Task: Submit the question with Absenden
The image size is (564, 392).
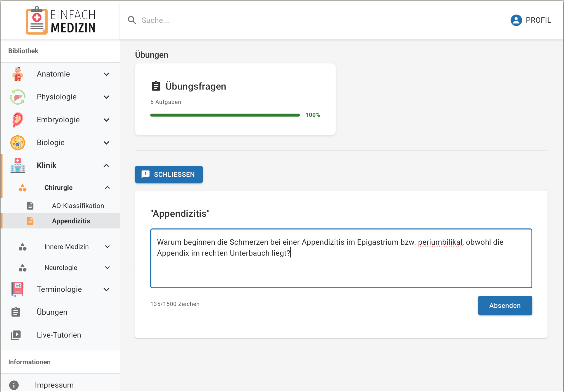Action: click(x=505, y=305)
